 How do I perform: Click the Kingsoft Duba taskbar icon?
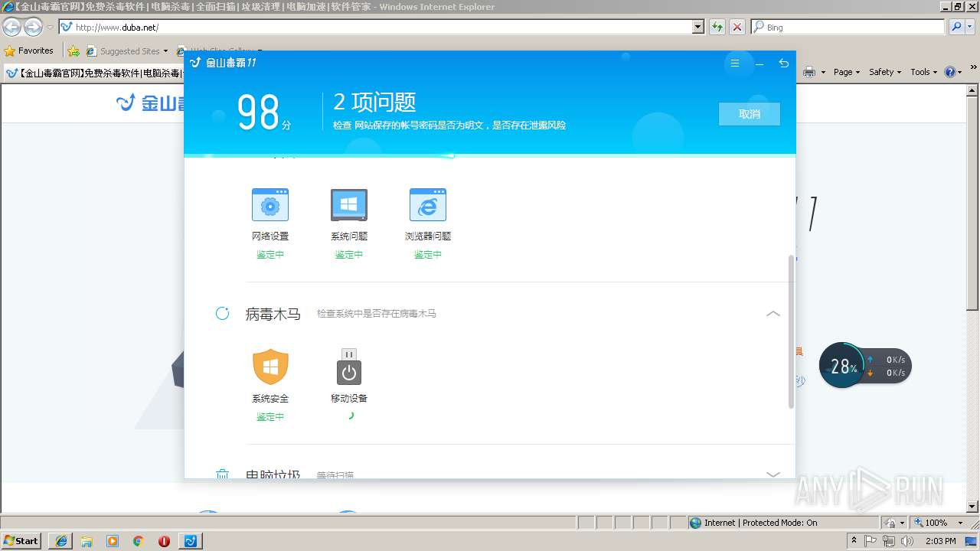[191, 541]
